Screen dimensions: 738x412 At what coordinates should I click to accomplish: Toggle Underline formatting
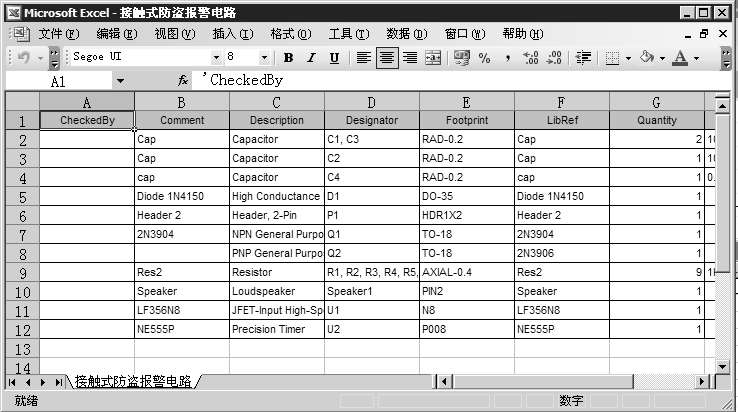pyautogui.click(x=334, y=58)
